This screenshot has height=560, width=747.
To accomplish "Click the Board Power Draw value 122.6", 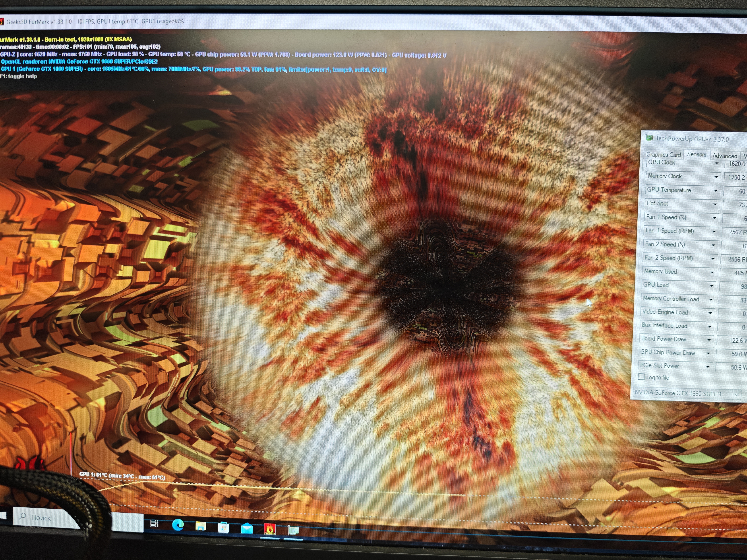I will (x=736, y=341).
